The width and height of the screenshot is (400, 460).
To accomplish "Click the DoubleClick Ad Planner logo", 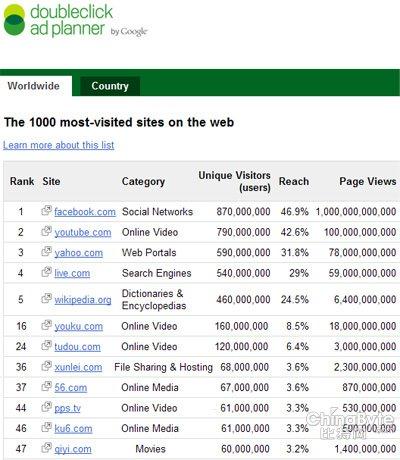I will click(x=75, y=20).
